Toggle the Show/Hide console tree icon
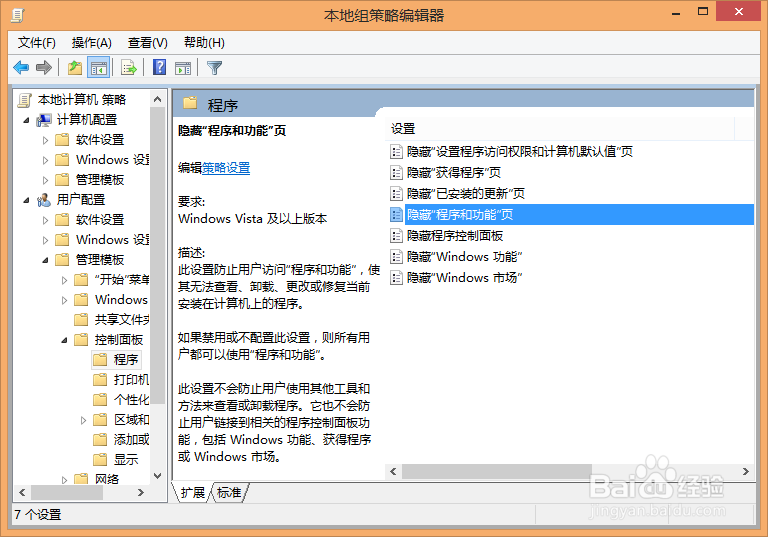The width and height of the screenshot is (768, 537). [98, 68]
